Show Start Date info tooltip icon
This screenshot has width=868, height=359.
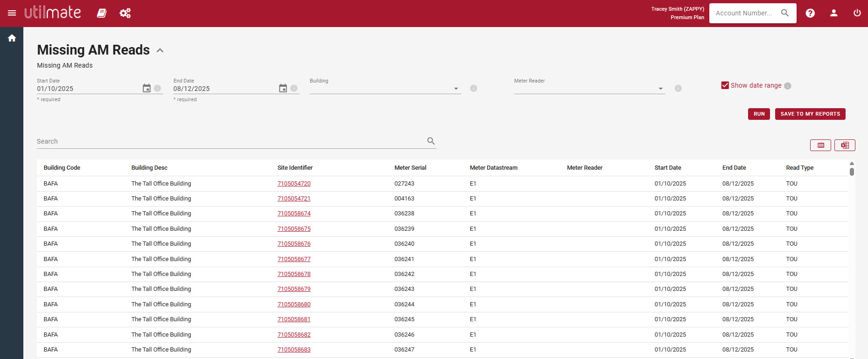pos(158,88)
